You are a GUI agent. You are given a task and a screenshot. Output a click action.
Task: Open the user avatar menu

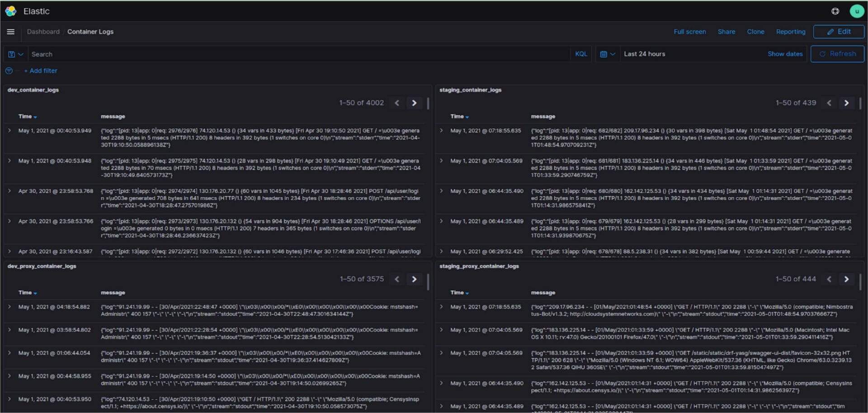pyautogui.click(x=857, y=11)
